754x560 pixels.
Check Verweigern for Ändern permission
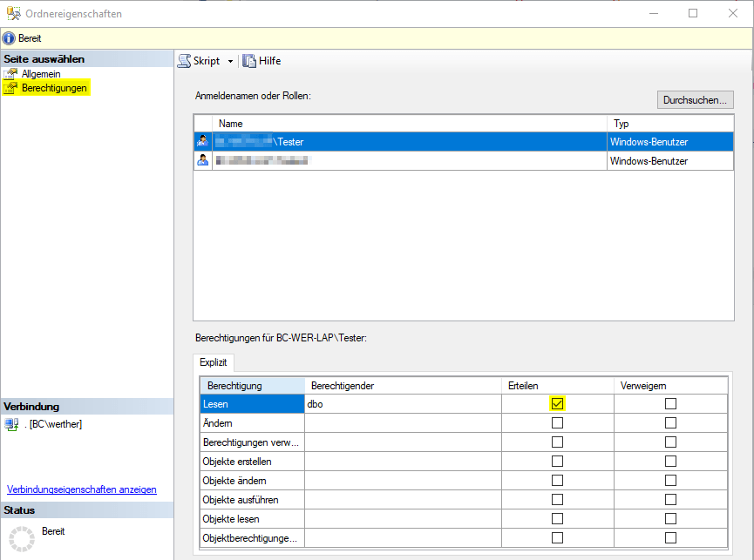click(671, 423)
